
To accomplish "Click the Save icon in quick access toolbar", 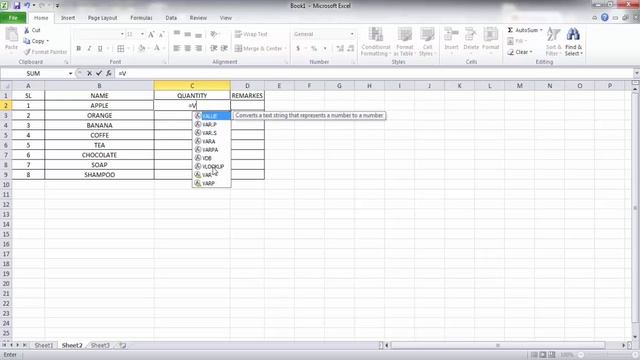I will pyautogui.click(x=17, y=6).
